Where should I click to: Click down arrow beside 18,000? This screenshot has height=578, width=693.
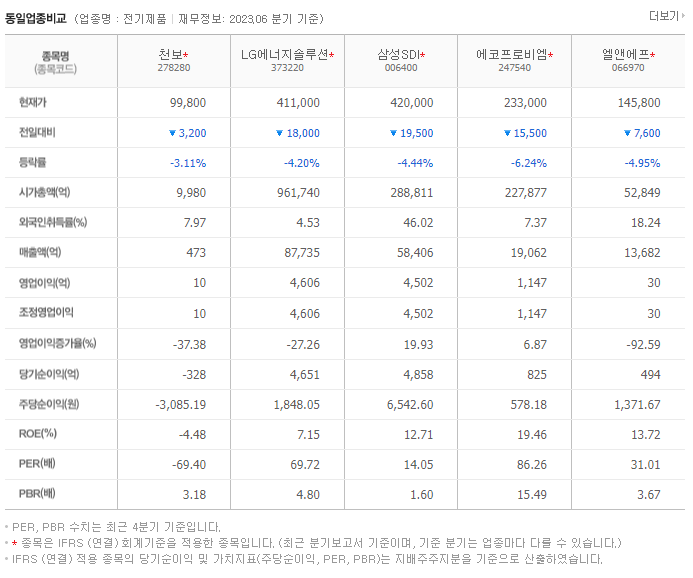tap(279, 133)
